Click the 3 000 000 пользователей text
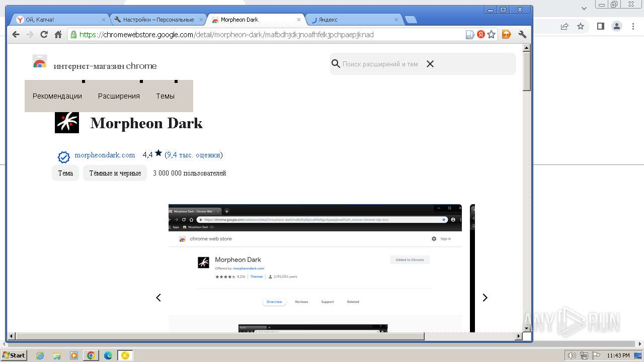This screenshot has width=644, height=362. (x=190, y=173)
